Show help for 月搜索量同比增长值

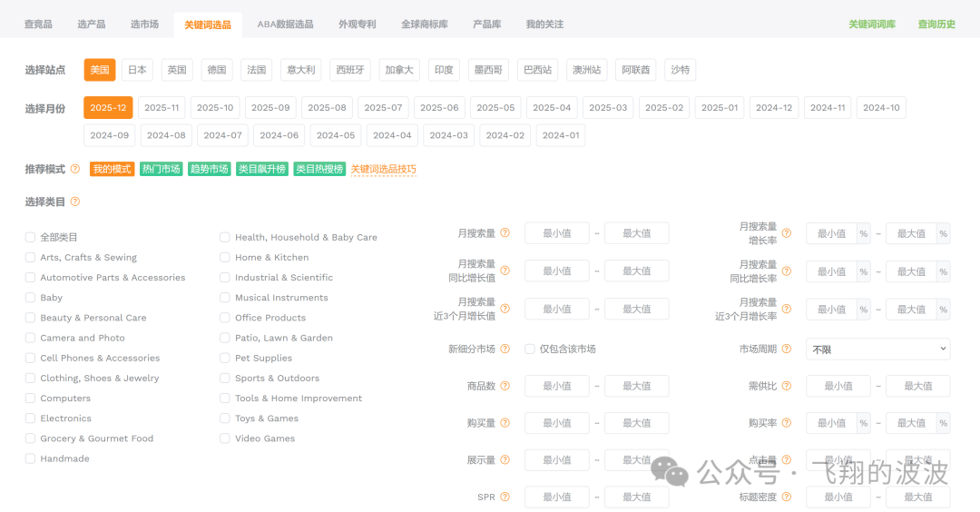pyautogui.click(x=505, y=271)
